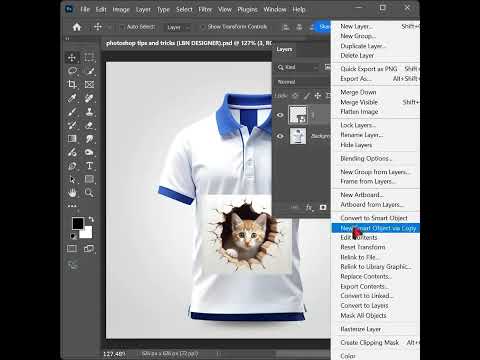The width and height of the screenshot is (480, 360).
Task: Select the Eraser tool
Action: coord(89,125)
